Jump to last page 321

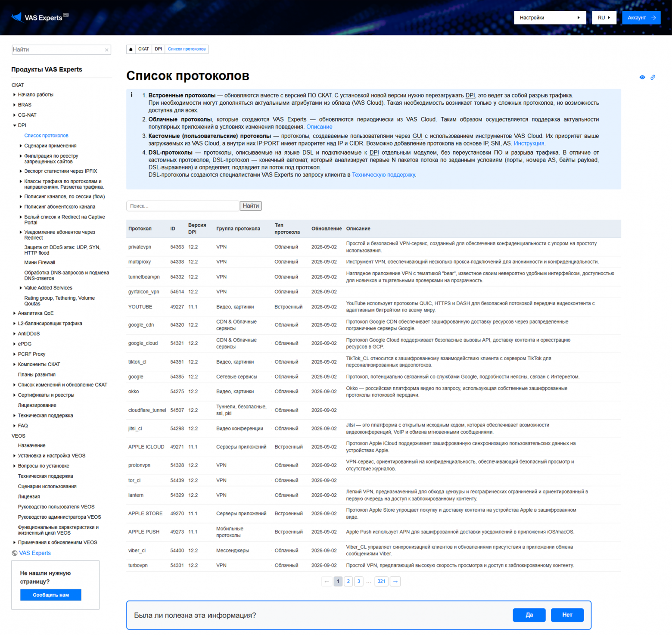click(x=381, y=582)
